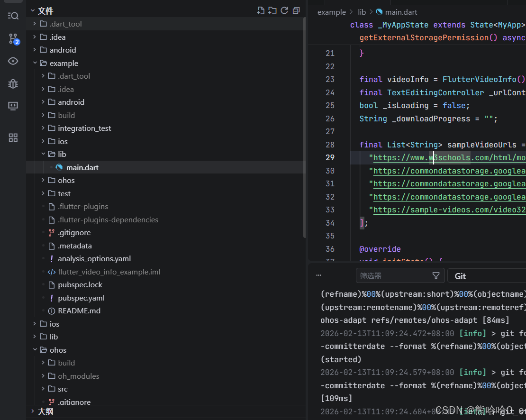The image size is (526, 420).
Task: Open the sample-videos.com link on line 33
Action: (449, 210)
